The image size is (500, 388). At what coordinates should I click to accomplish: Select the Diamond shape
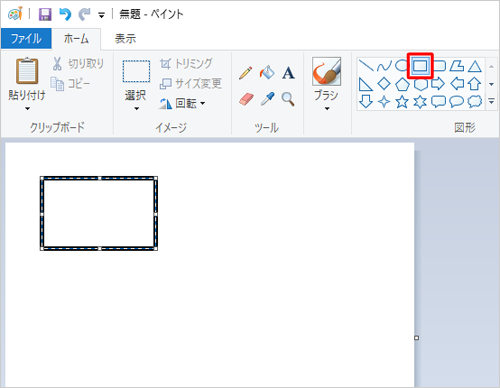tap(384, 84)
